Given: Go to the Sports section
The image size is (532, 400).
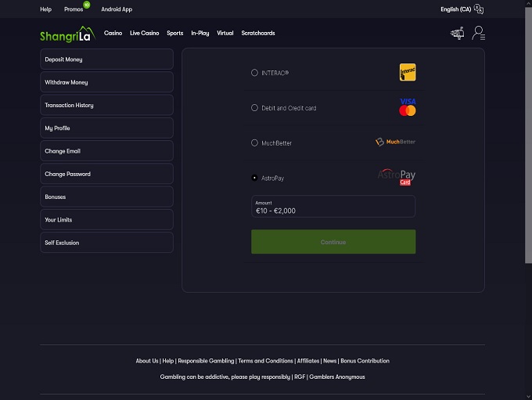Looking at the screenshot, I should click(175, 34).
